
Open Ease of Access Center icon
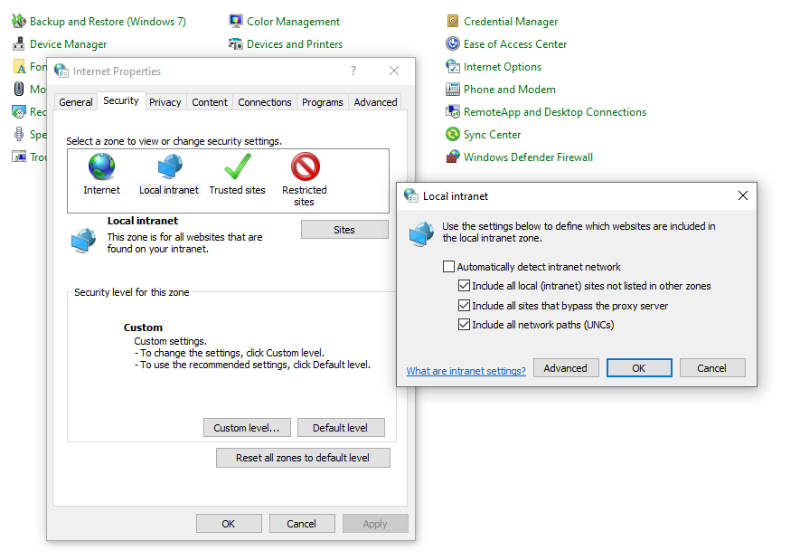pyautogui.click(x=453, y=44)
